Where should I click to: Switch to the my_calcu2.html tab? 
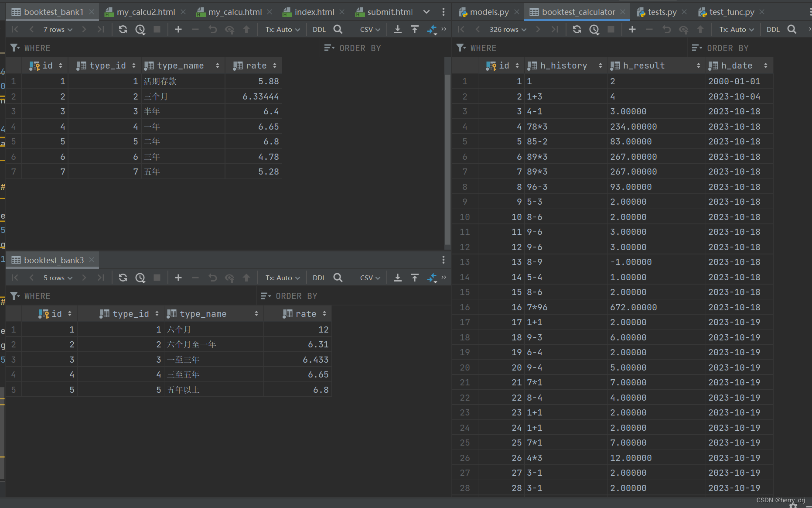[x=146, y=12]
